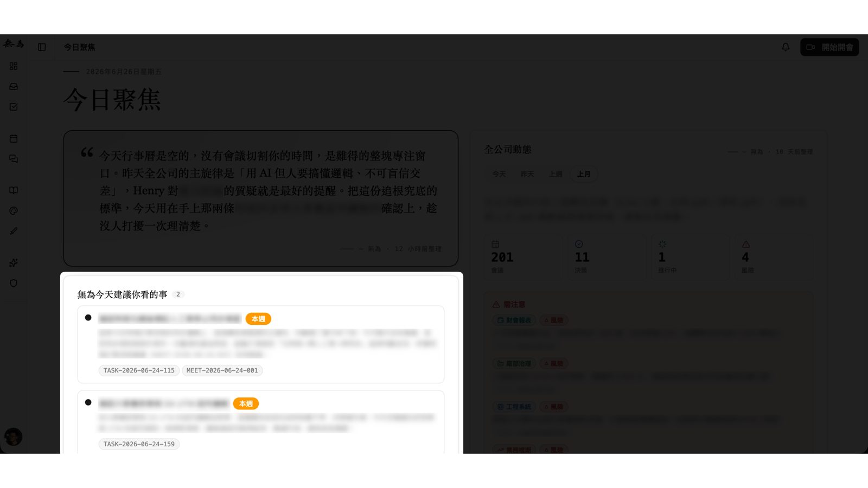Open the shield icon in sidebar
This screenshot has height=488, width=868.
pos(14,283)
